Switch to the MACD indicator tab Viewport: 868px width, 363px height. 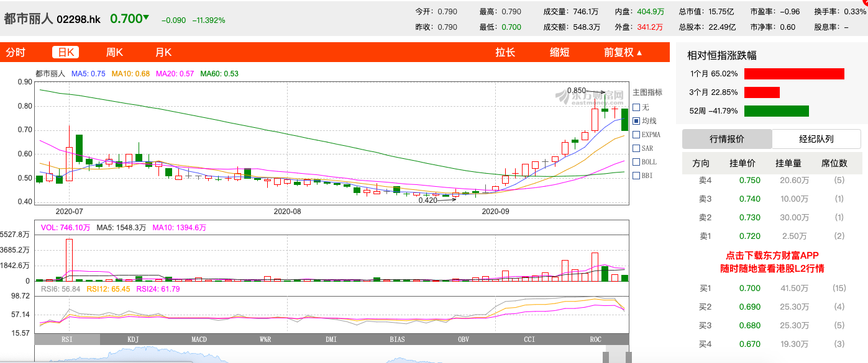(199, 339)
